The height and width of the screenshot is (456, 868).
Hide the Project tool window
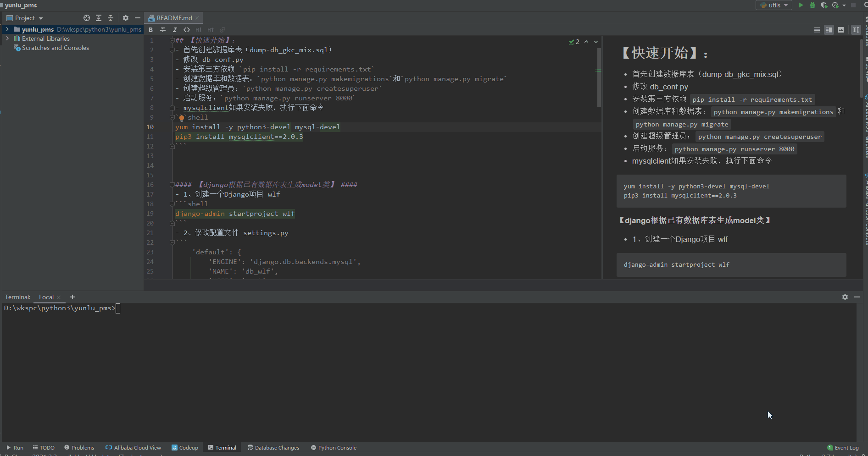(x=138, y=18)
